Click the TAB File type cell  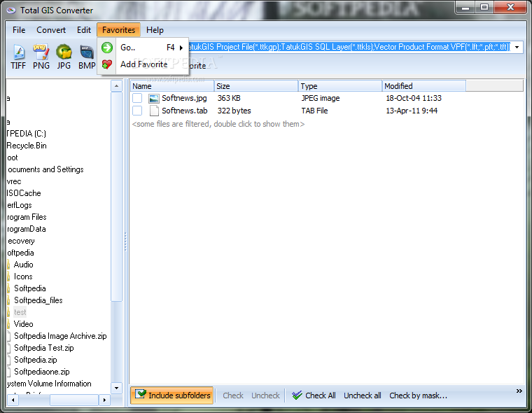pos(314,111)
